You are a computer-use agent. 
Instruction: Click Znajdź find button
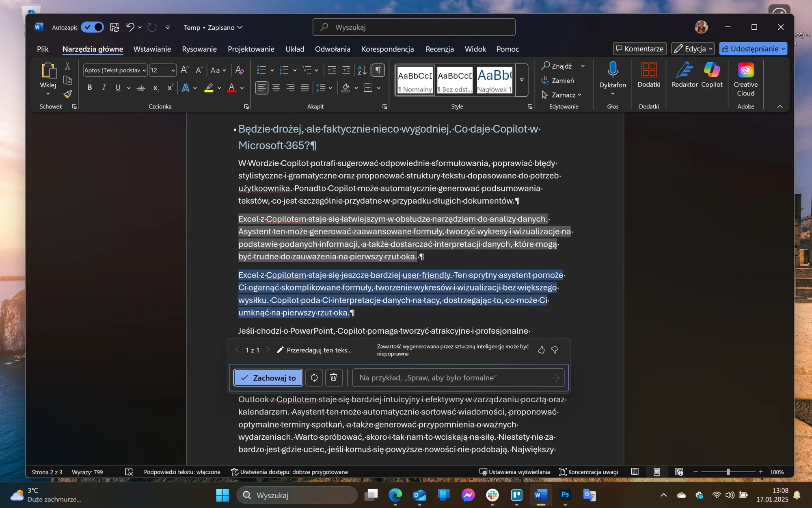tap(557, 66)
